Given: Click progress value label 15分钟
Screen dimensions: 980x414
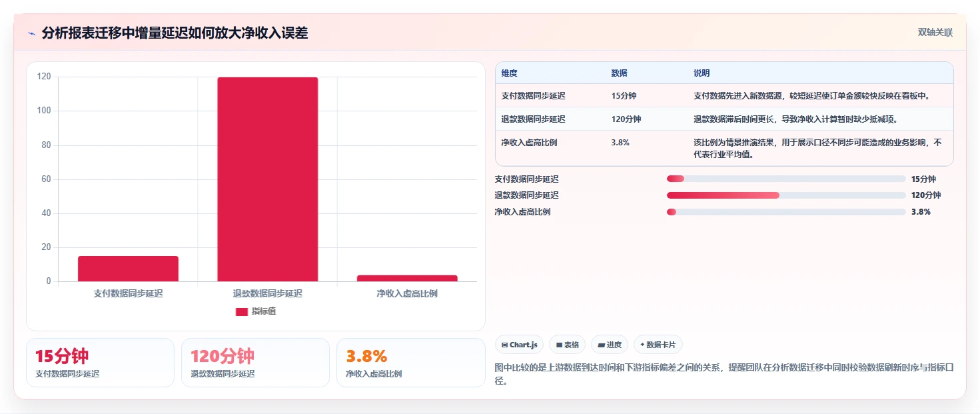Looking at the screenshot, I should [923, 179].
